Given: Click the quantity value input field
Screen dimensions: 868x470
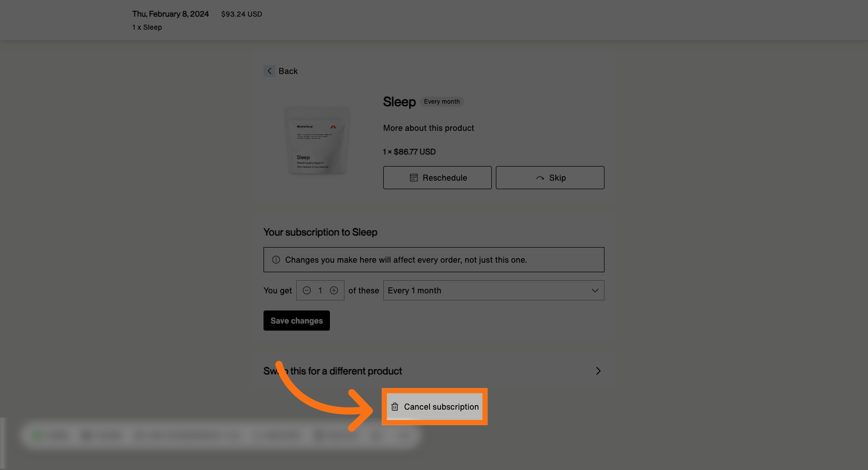Looking at the screenshot, I should [320, 290].
